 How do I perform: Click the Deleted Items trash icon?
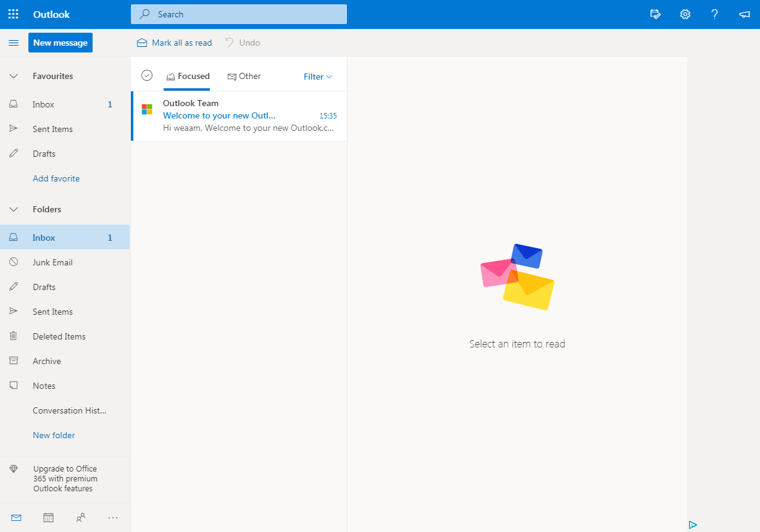click(14, 336)
